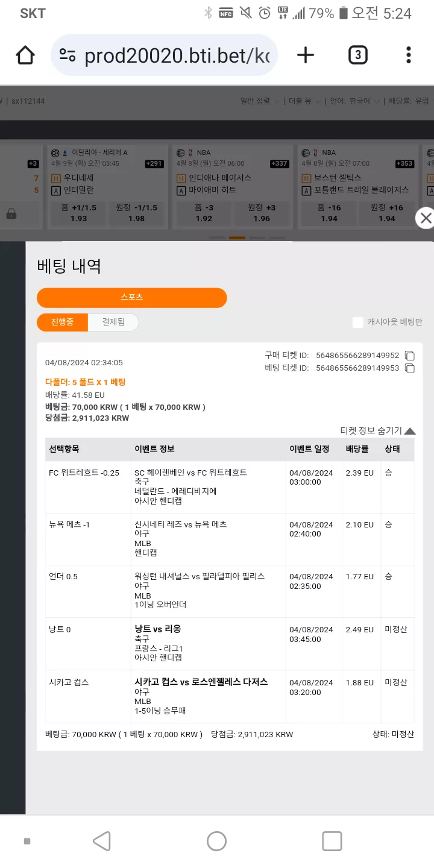Open the 일반 정렬 sort dropdown
Image resolution: width=434 pixels, height=868 pixels.
[260, 101]
